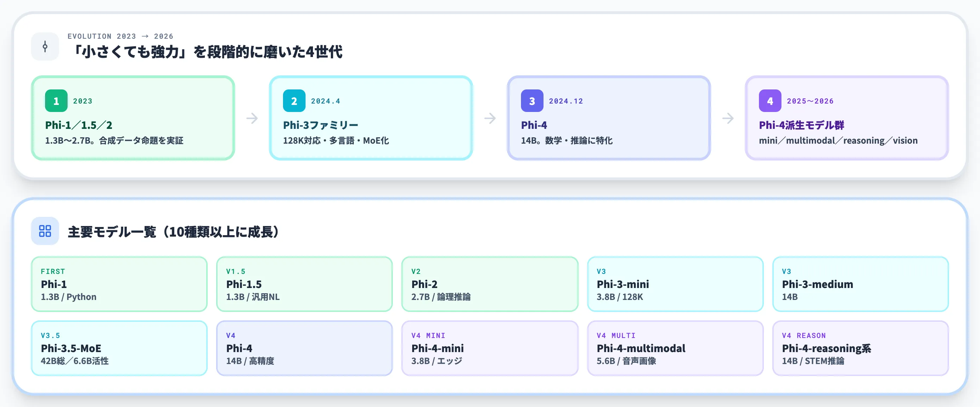980x407 pixels.
Task: Click the 2023 date label
Action: pos(83,101)
